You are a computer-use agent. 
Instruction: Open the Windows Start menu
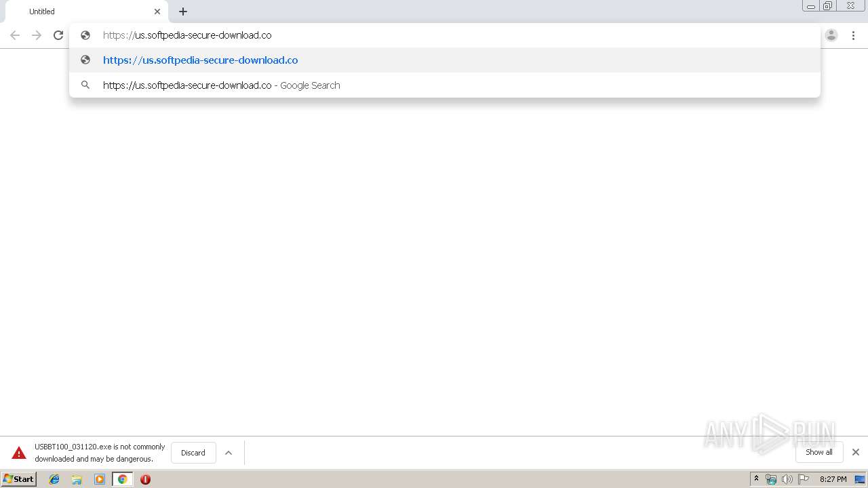click(19, 479)
